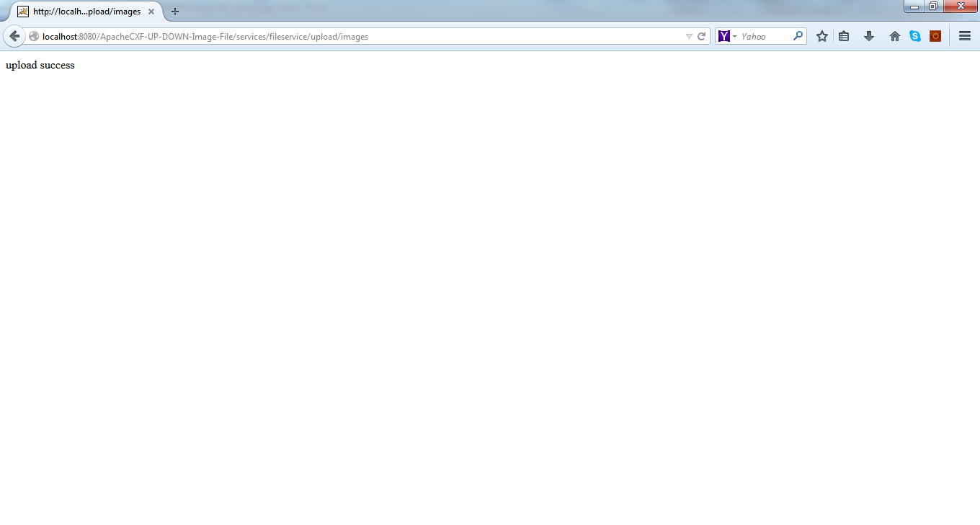Image resolution: width=980 pixels, height=525 pixels.
Task: Show bookmarks list icon
Action: click(x=844, y=36)
